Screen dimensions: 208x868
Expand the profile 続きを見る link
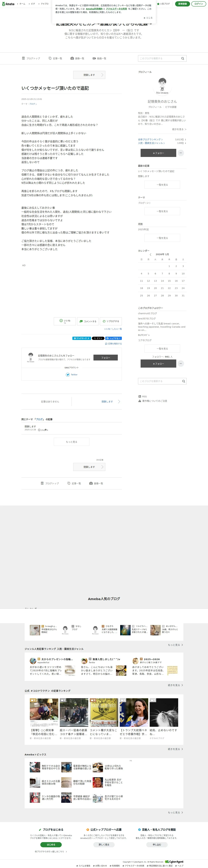(179, 129)
